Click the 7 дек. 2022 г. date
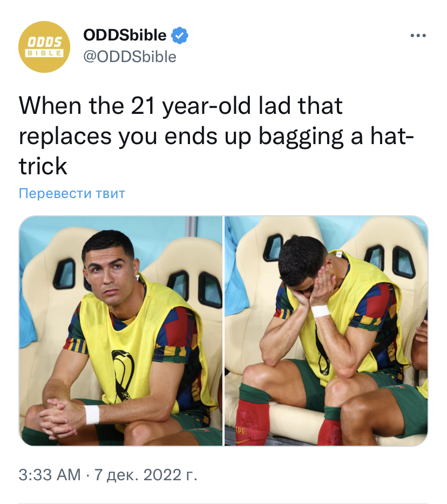Image resolution: width=447 pixels, height=504 pixels. [146, 475]
